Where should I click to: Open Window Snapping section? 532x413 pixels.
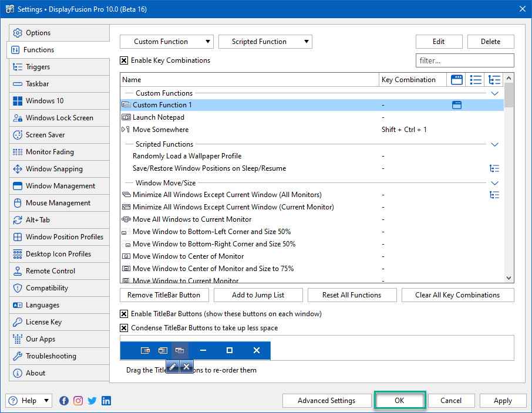click(x=59, y=169)
